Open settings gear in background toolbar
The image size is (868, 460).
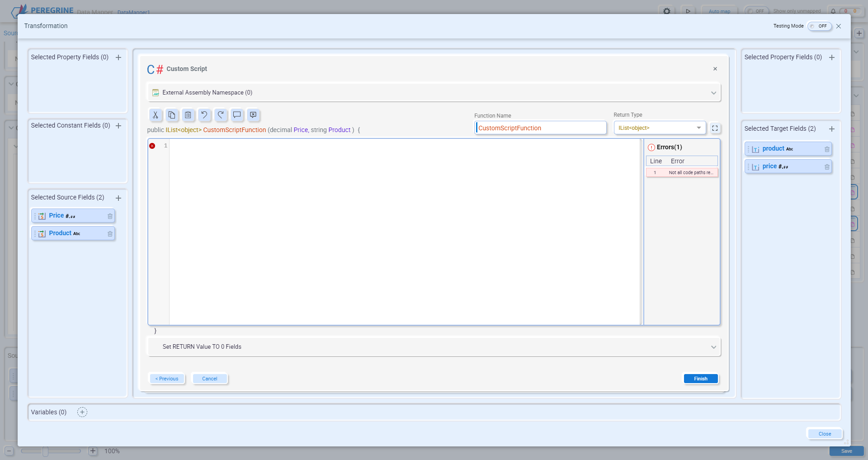pos(667,11)
